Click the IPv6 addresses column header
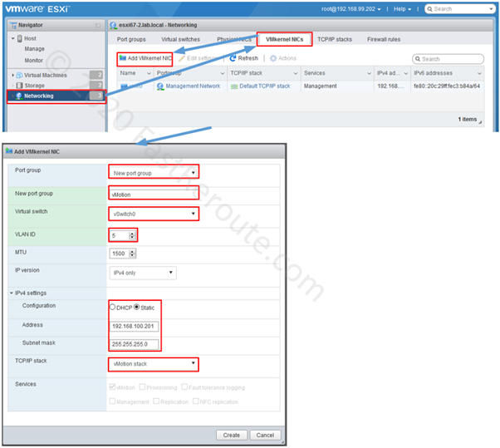The height and width of the screenshot is (448, 500). point(447,73)
